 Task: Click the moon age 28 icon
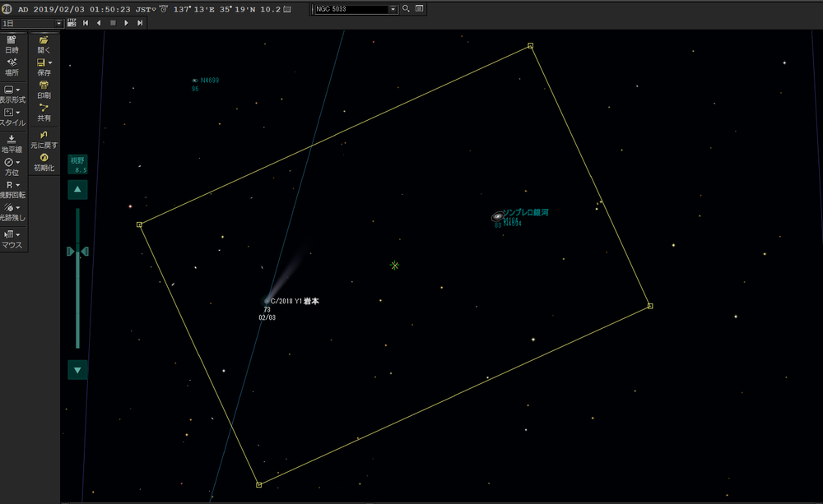7,8
